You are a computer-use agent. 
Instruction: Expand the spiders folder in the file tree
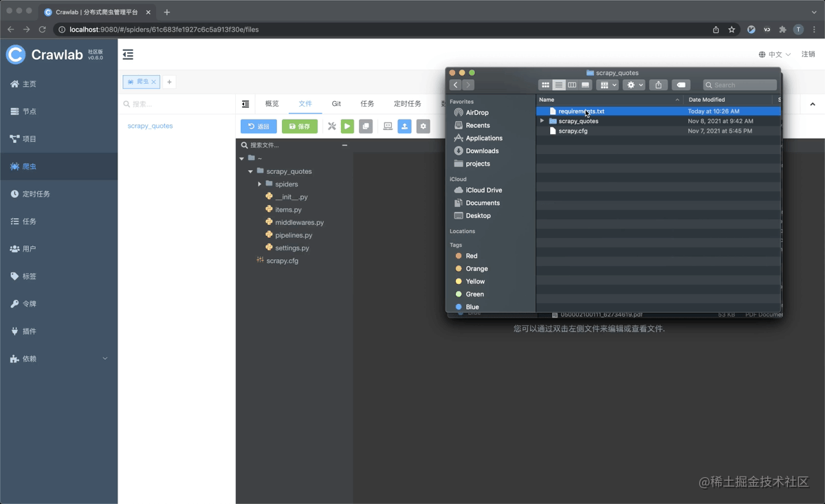pos(259,184)
